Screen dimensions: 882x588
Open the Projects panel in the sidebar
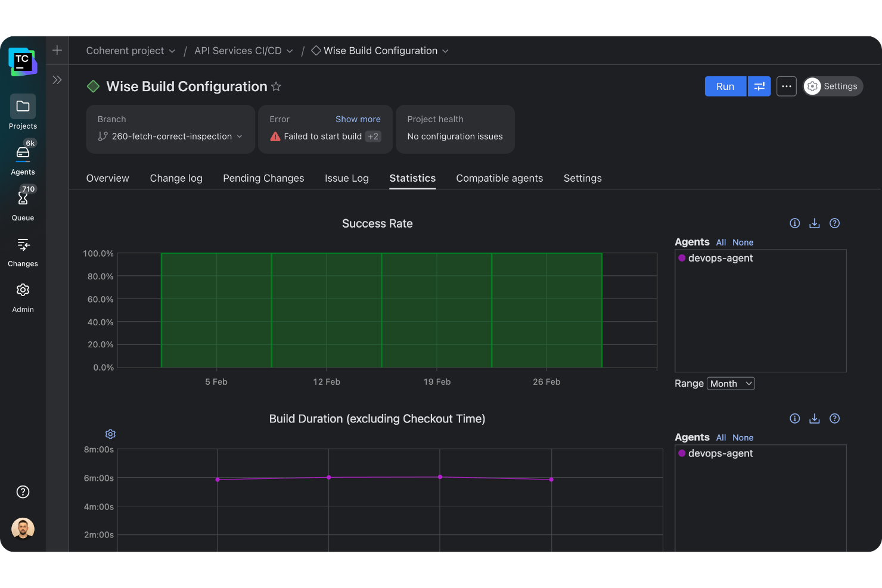(x=23, y=112)
